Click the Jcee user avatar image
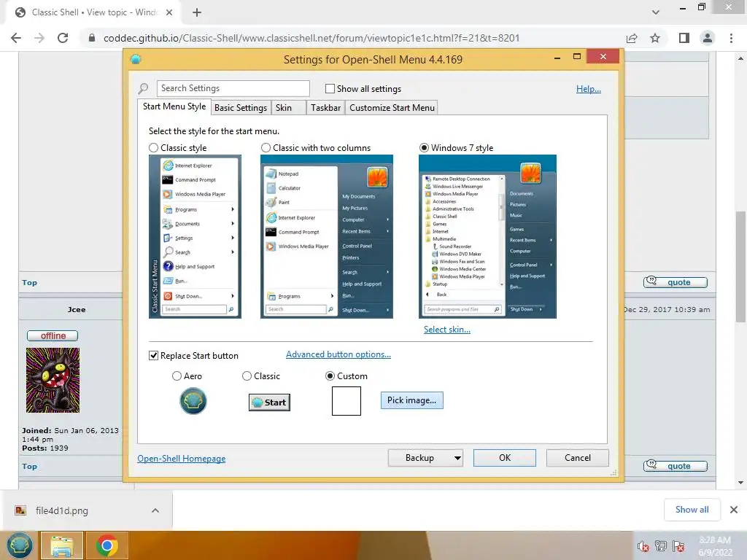The image size is (747, 560). (53, 380)
